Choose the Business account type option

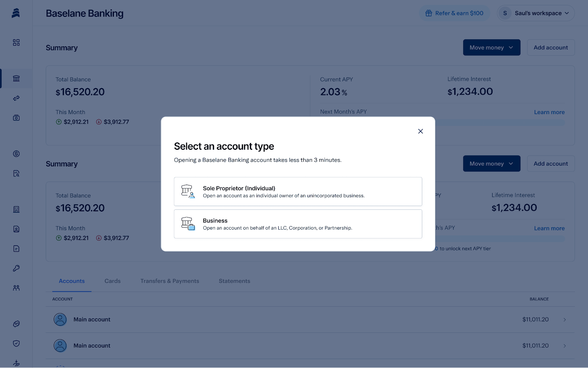click(298, 224)
